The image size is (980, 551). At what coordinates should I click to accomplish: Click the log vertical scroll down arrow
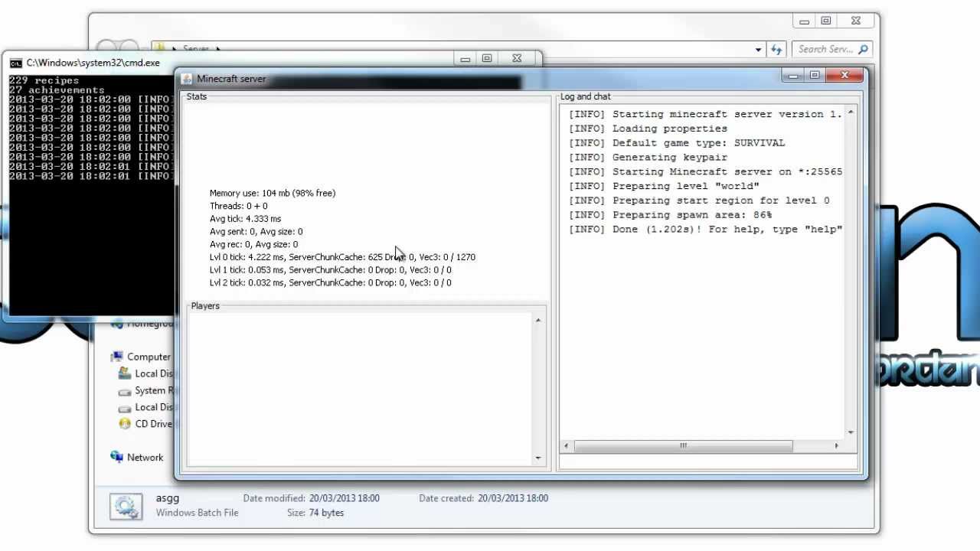[851, 432]
